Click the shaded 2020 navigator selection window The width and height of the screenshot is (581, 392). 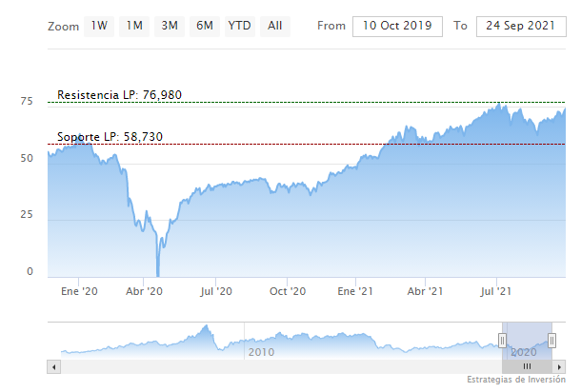526,340
